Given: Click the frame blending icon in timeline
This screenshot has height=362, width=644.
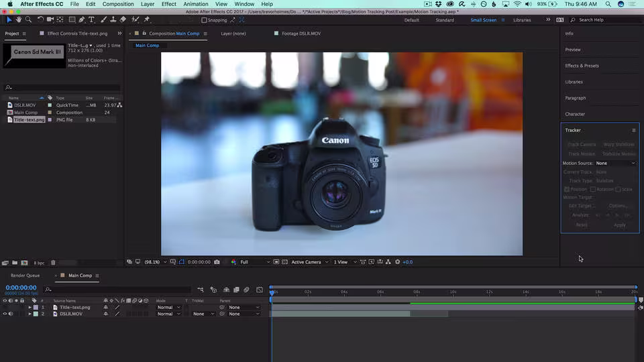Looking at the screenshot, I should 236,290.
